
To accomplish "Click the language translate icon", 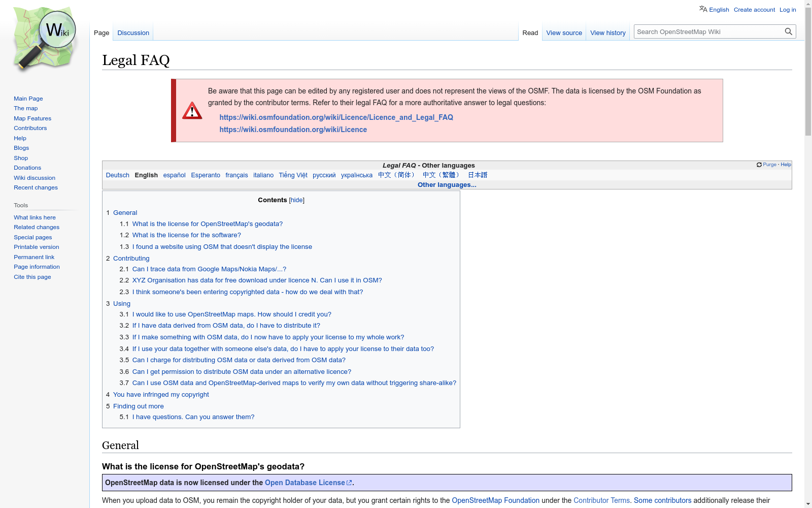I will coord(703,9).
